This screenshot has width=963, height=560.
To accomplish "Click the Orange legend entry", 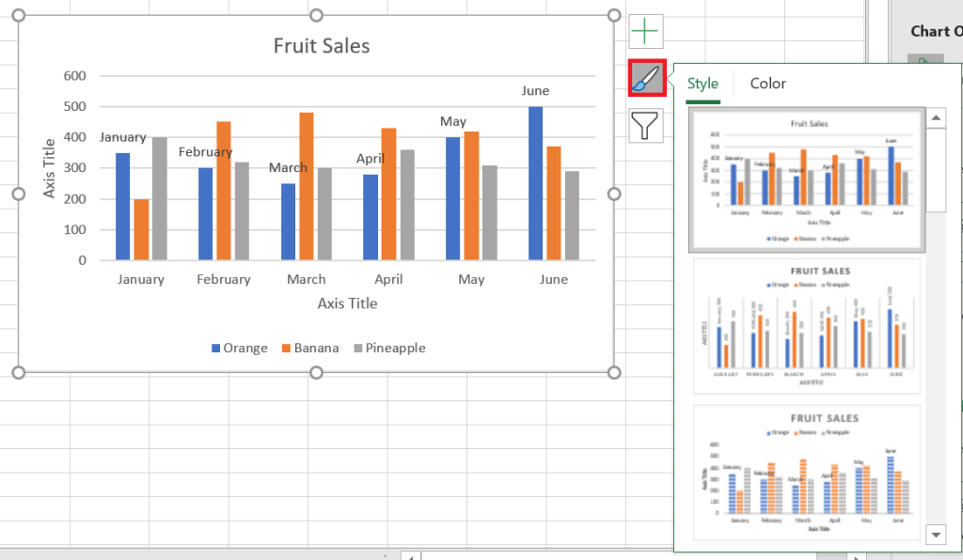I will click(x=240, y=348).
